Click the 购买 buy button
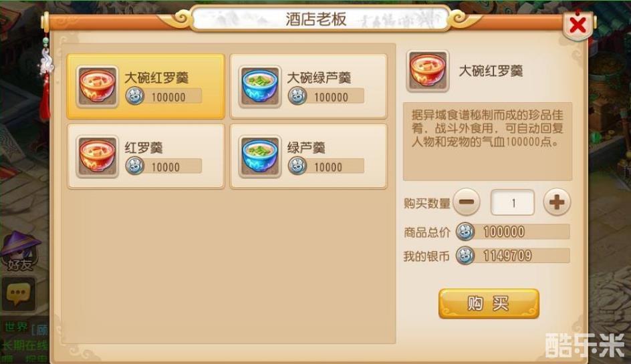 [x=489, y=304]
